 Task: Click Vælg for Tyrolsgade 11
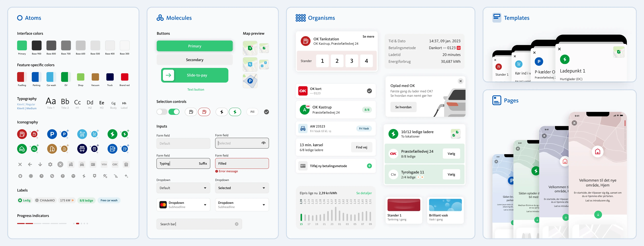(451, 174)
